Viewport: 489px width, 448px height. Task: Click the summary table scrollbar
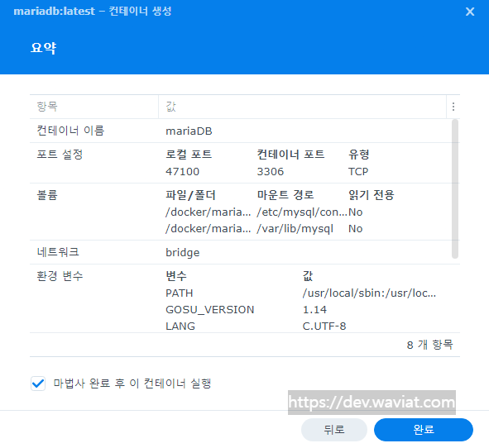click(455, 188)
